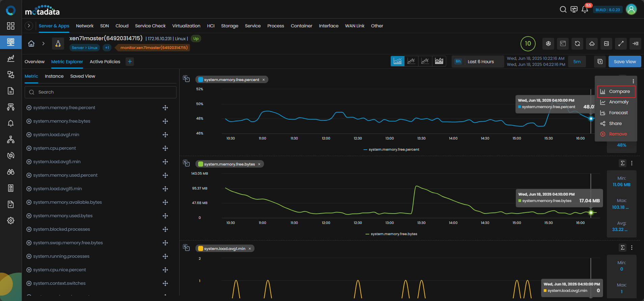Select the area chart type toggle

pos(439,61)
